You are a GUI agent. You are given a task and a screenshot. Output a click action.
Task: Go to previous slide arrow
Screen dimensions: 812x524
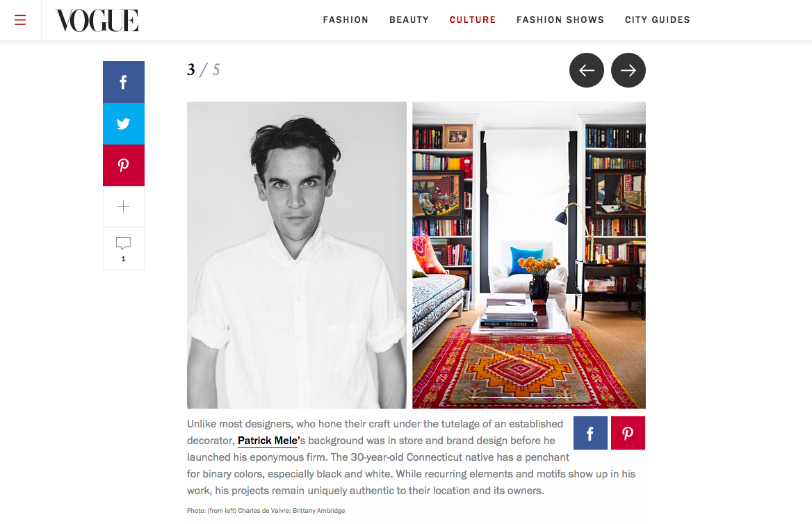(587, 70)
